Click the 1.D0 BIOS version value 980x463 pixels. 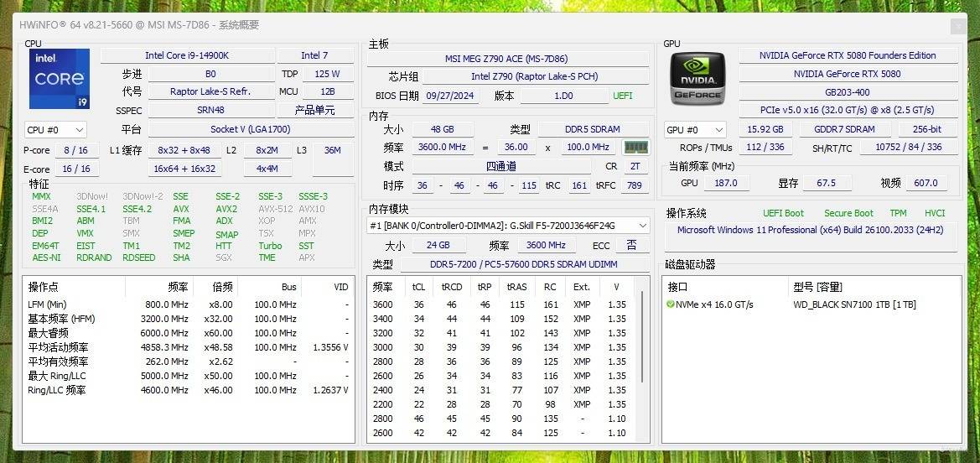563,96
